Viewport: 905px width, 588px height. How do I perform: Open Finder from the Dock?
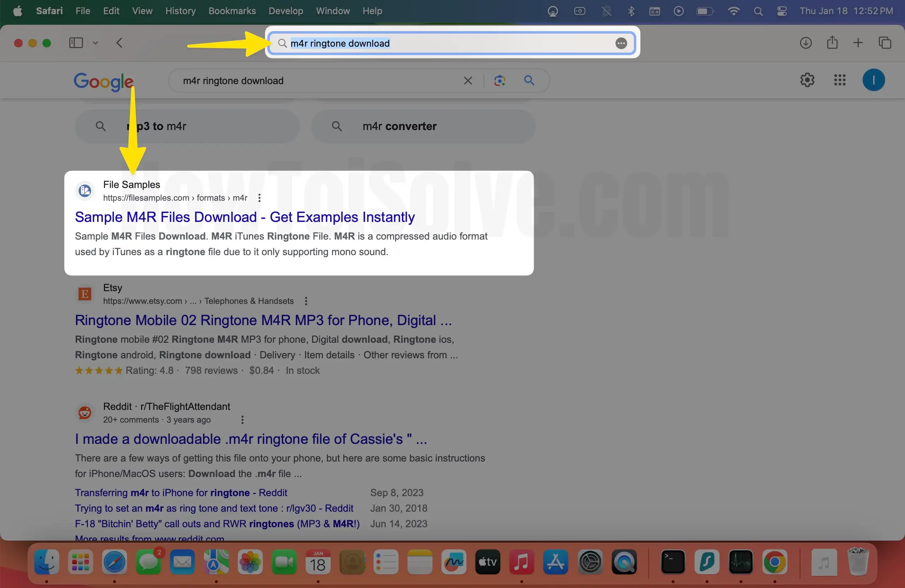tap(47, 562)
